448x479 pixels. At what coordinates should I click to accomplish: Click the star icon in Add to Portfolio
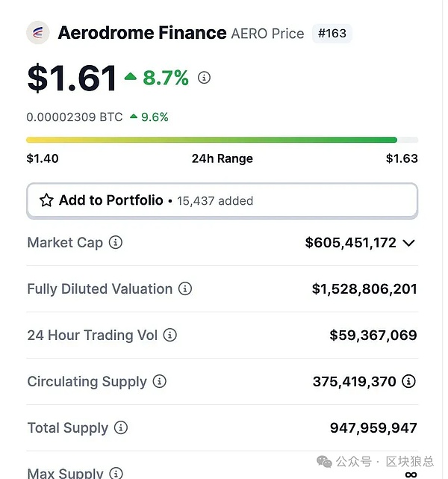(46, 200)
